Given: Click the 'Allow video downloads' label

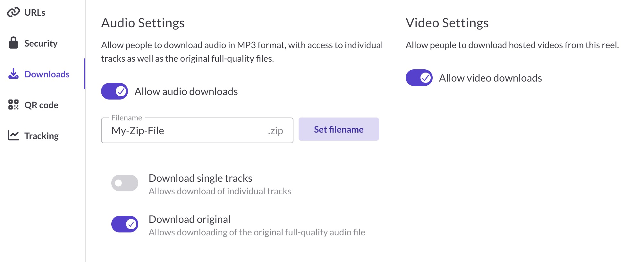Looking at the screenshot, I should click(x=490, y=78).
